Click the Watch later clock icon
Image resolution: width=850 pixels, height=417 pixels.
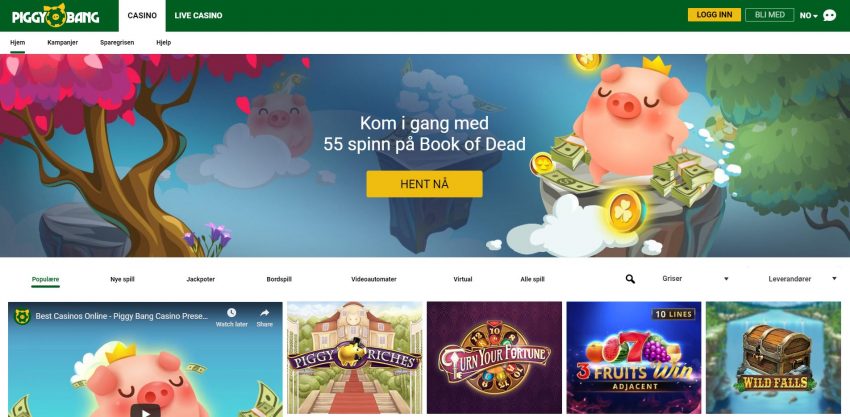231,313
